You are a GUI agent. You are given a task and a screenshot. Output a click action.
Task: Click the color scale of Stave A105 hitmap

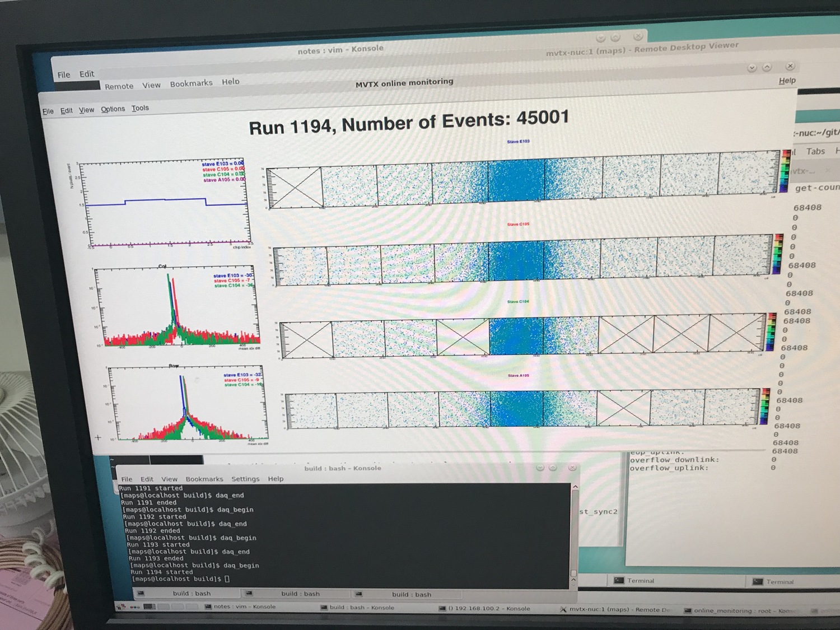pyautogui.click(x=765, y=406)
